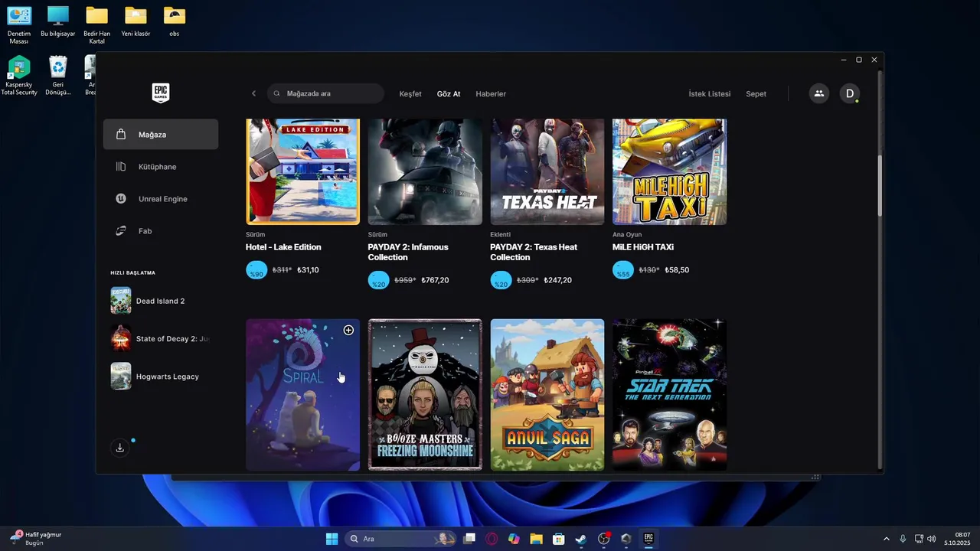This screenshot has width=980, height=551.
Task: Click the PAYDAY 2: Infamous Collection title
Action: click(408, 252)
